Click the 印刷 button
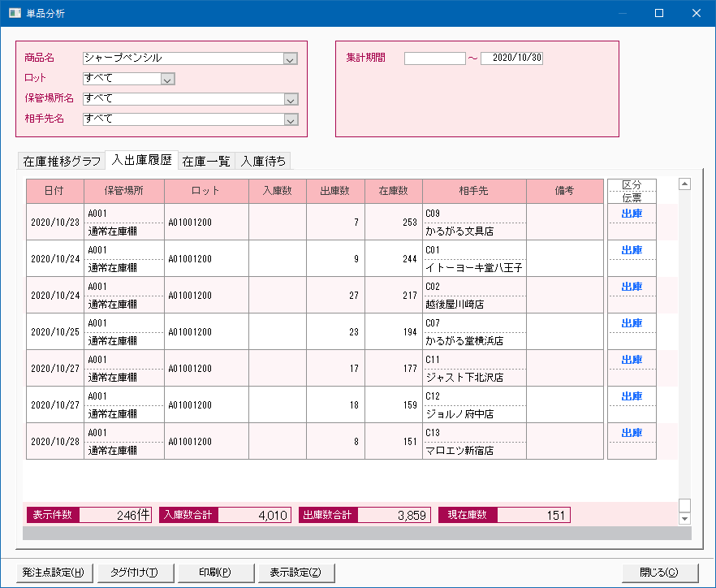 click(x=215, y=572)
